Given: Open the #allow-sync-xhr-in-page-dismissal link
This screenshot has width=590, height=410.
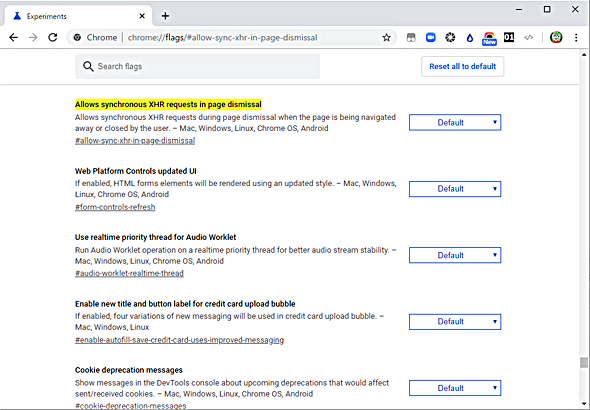Looking at the screenshot, I should pos(135,141).
